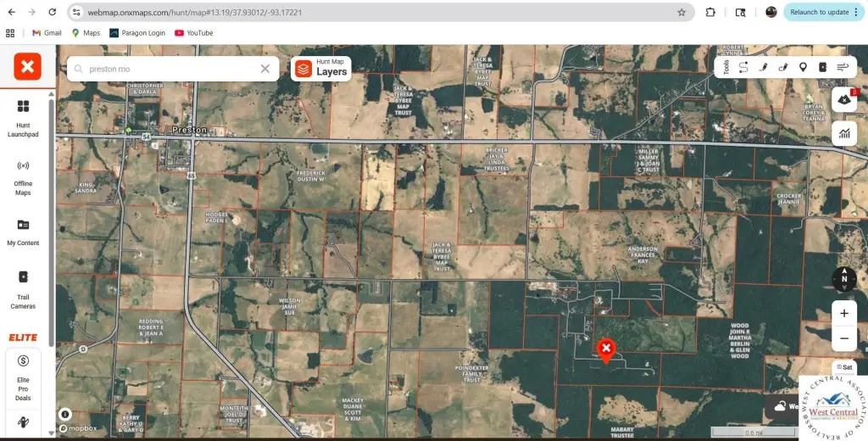The width and height of the screenshot is (868, 441).
Task: Go to My Content section
Action: 23,232
